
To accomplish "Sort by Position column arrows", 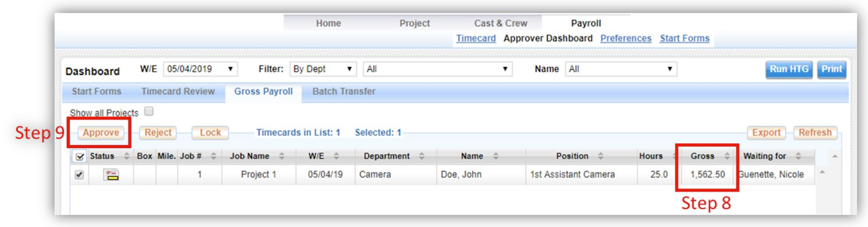I will (x=600, y=156).
